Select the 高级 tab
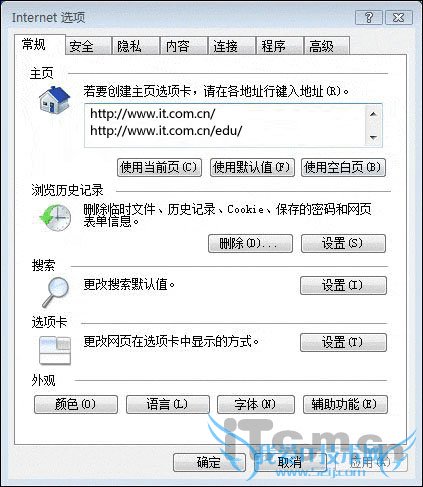This screenshot has width=423, height=487. (327, 46)
